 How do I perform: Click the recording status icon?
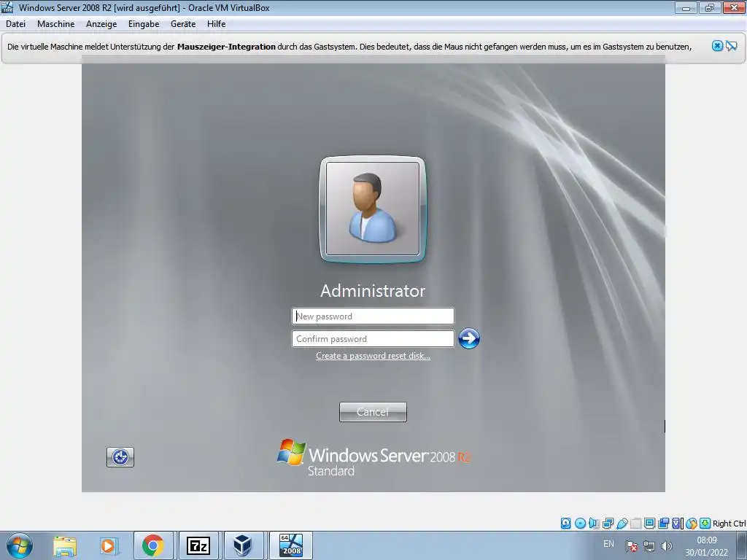point(663,524)
